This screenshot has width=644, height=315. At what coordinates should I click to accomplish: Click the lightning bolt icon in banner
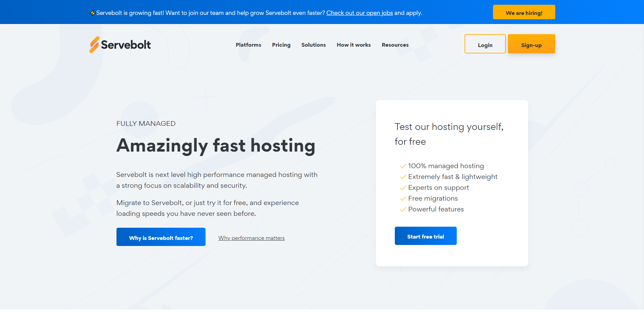(92, 13)
